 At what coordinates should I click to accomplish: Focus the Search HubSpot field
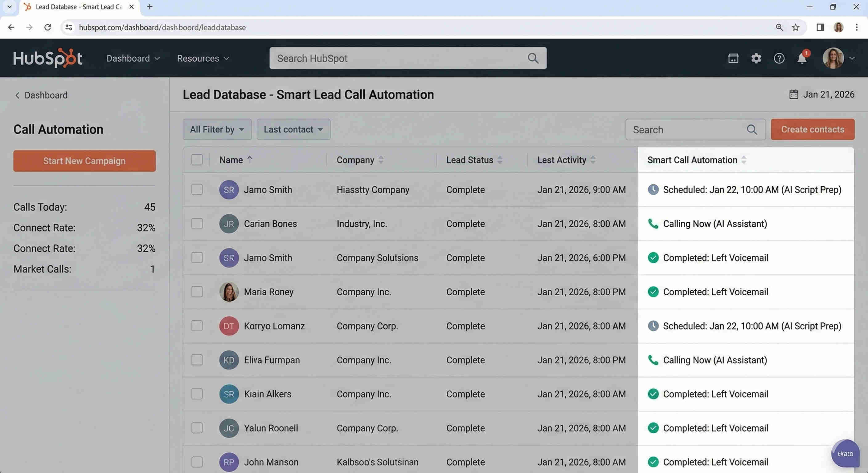[x=408, y=58]
